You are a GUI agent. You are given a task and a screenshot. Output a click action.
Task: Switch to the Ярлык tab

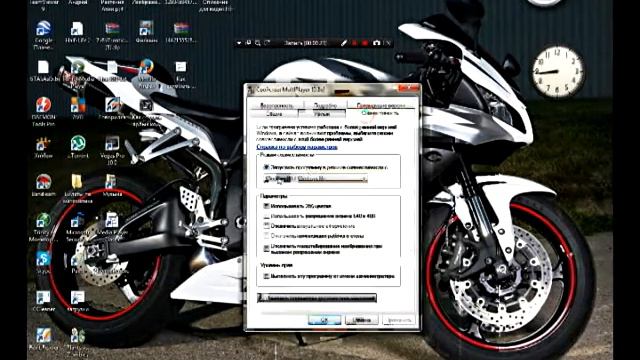[x=322, y=114]
